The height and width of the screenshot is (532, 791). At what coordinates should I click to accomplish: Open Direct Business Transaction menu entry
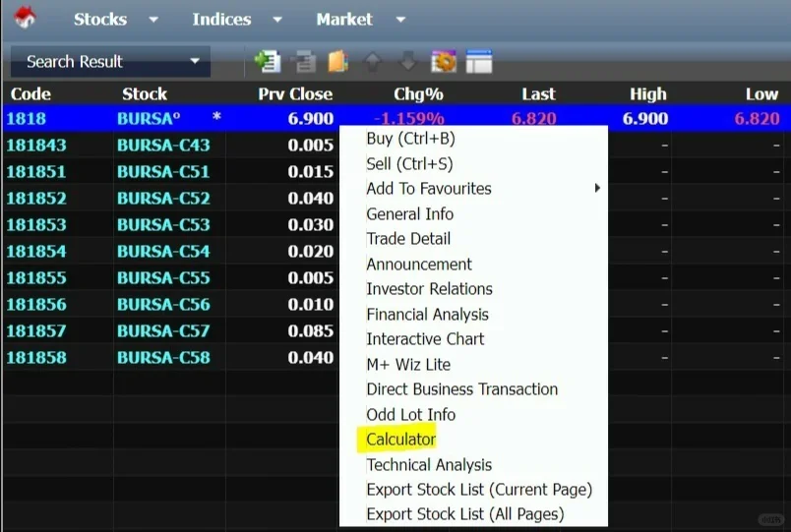(x=462, y=389)
